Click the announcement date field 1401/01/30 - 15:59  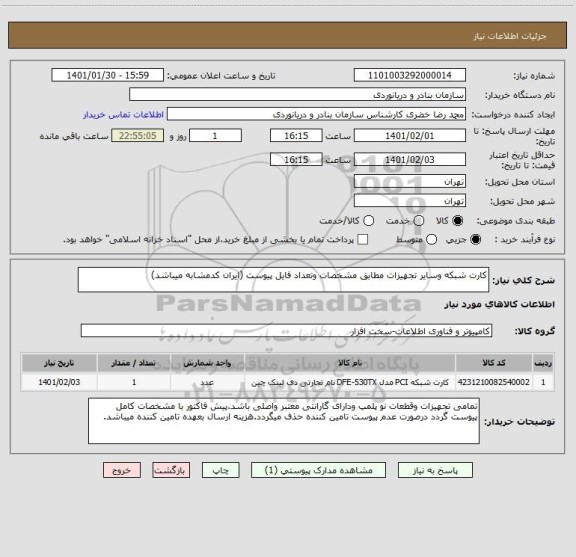click(x=108, y=75)
